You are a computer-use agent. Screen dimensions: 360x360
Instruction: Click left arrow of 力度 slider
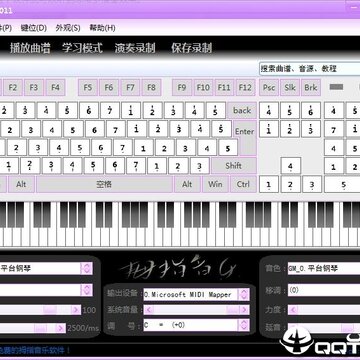point(293,310)
